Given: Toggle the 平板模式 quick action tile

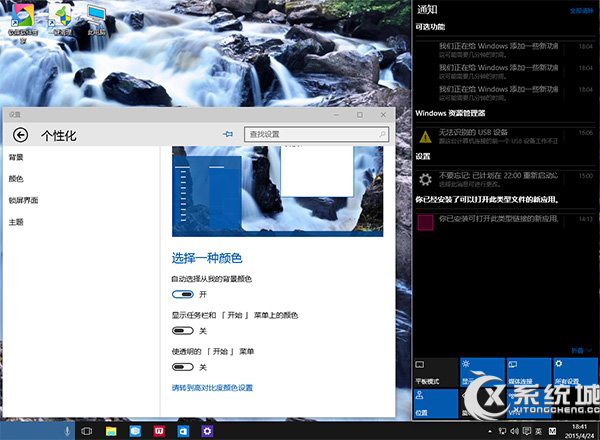Looking at the screenshot, I should click(x=436, y=372).
